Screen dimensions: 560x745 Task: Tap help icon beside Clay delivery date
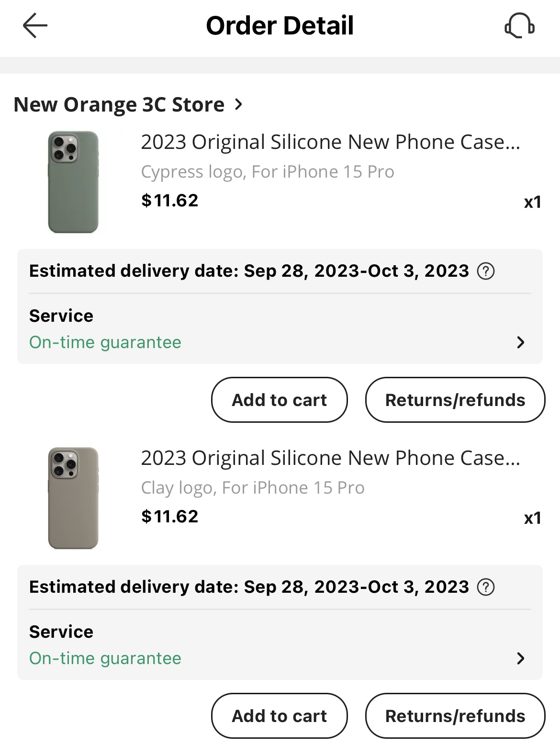(x=486, y=587)
